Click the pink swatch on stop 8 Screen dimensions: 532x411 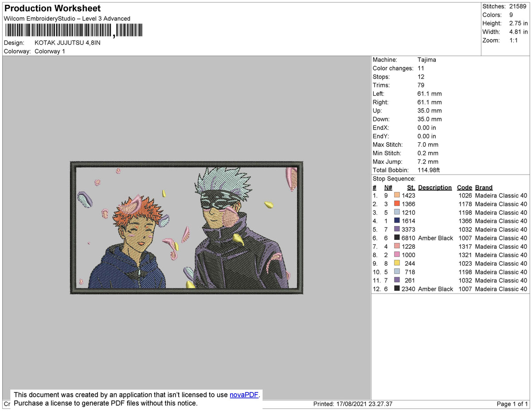[x=396, y=255]
